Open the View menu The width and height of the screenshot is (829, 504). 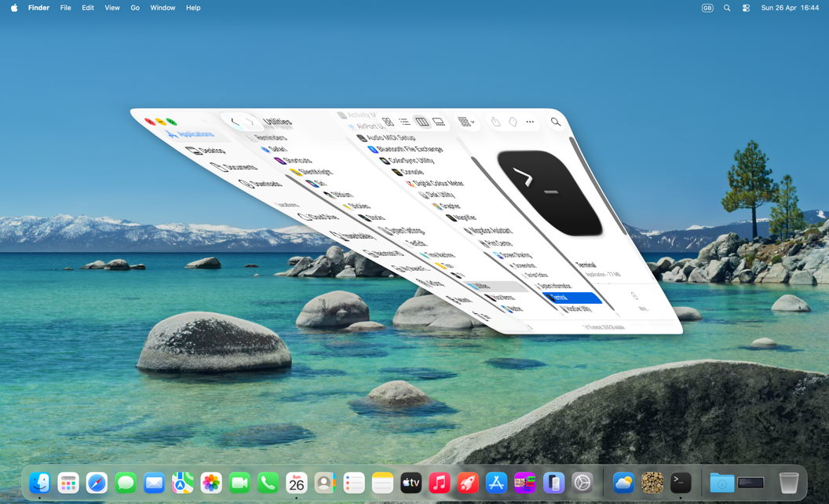[112, 8]
